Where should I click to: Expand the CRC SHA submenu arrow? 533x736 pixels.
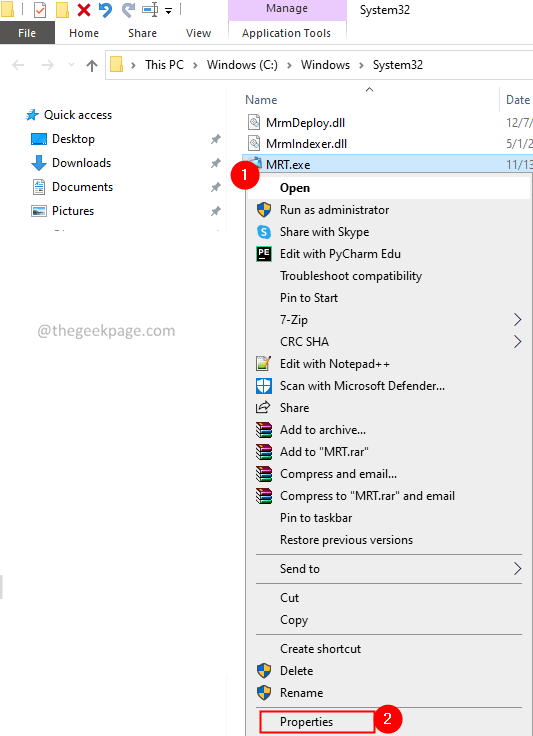coord(517,342)
